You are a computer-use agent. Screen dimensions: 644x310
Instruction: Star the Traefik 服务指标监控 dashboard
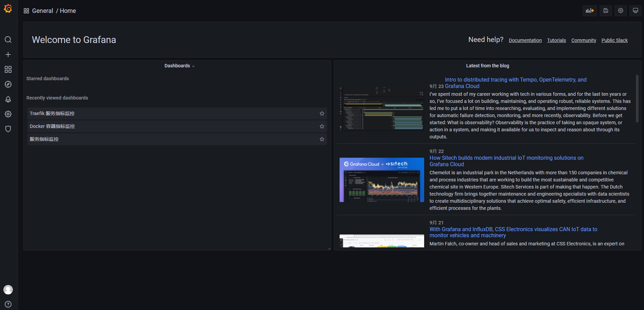click(322, 113)
